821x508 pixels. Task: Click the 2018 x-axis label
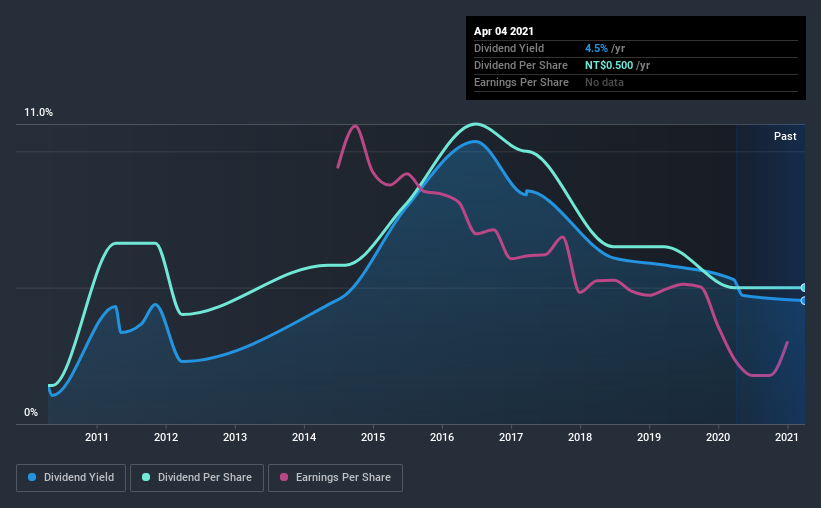[x=580, y=437]
